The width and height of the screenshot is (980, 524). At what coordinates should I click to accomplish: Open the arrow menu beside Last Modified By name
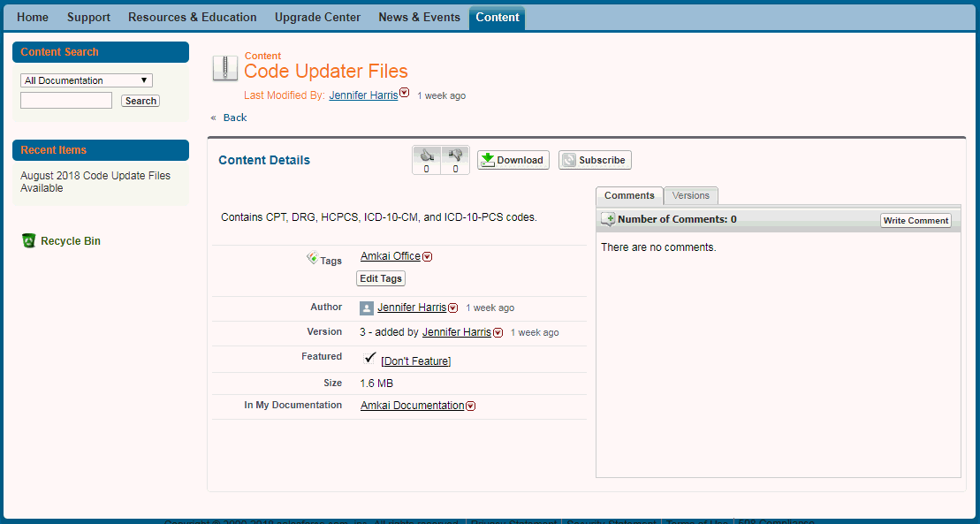click(x=405, y=93)
